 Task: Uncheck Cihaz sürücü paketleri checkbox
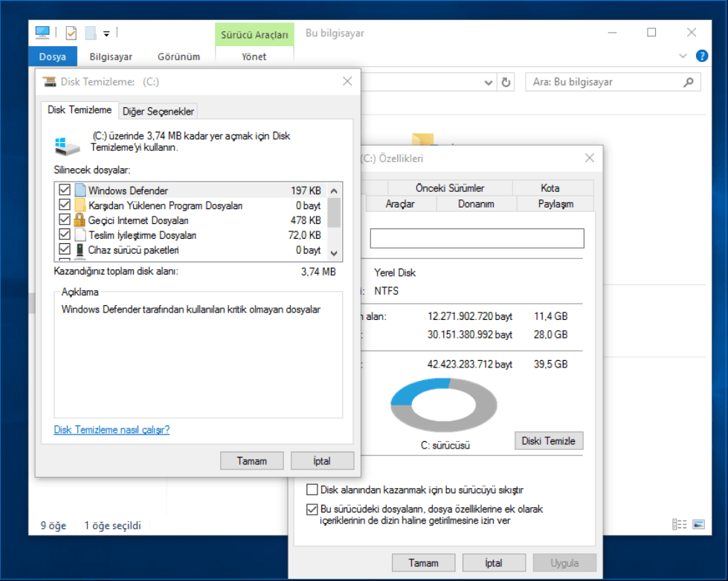pyautogui.click(x=65, y=249)
